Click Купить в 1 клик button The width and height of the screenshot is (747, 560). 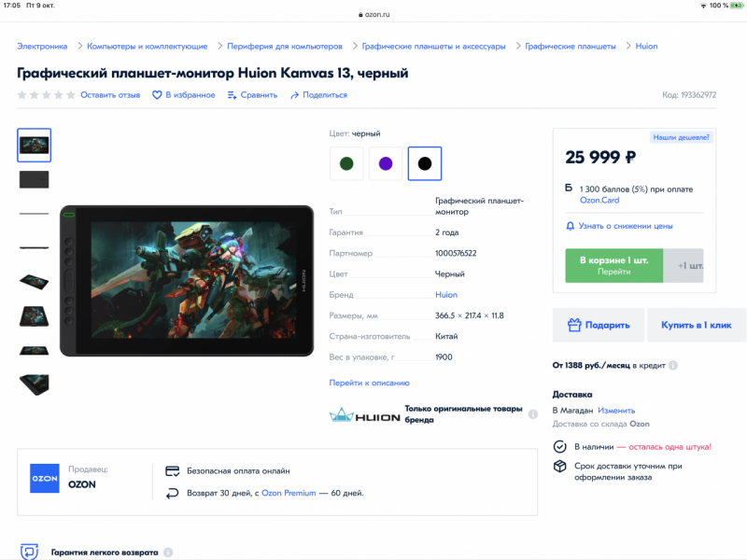(x=696, y=325)
